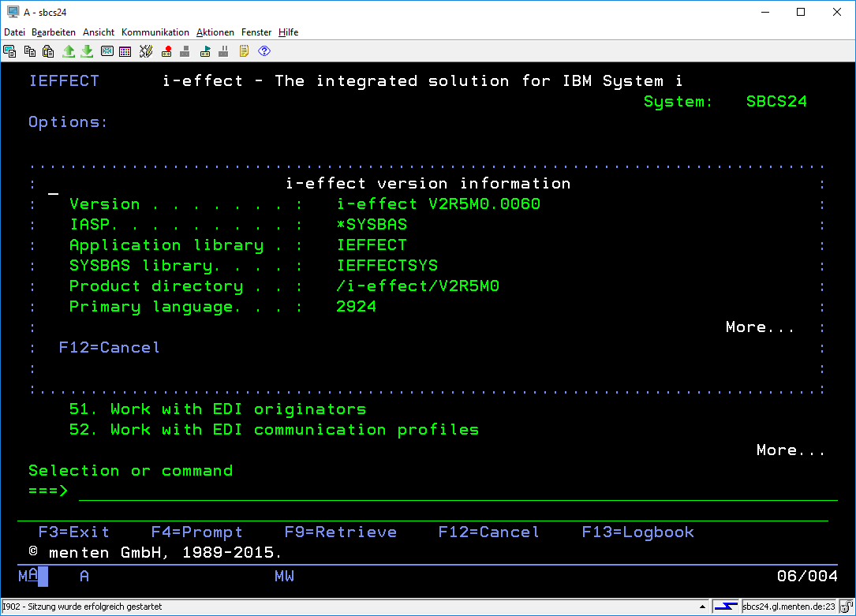This screenshot has width=856, height=616.
Task: Click the primary language value 2924
Action: 357,307
